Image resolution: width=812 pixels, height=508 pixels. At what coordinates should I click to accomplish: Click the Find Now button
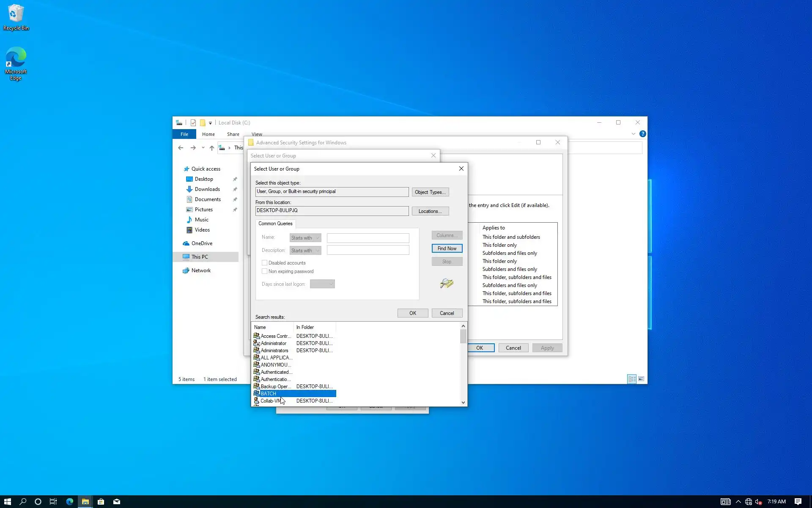tap(447, 248)
